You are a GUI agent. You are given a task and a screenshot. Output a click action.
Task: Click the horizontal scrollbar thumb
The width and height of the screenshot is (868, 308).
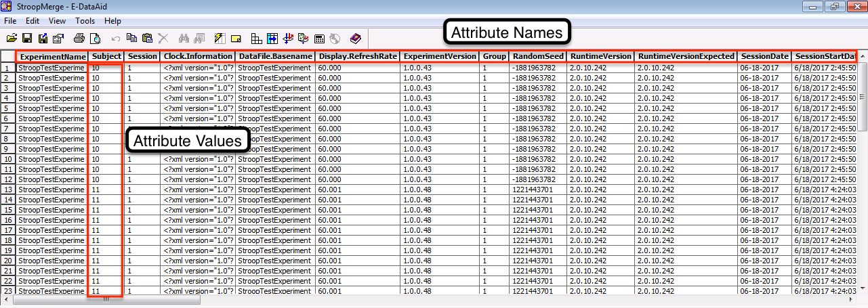point(106,301)
